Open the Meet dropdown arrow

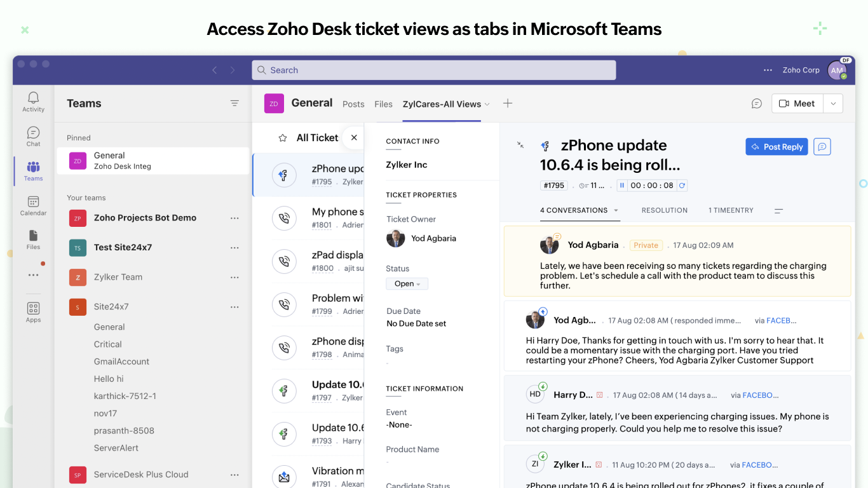click(x=833, y=104)
